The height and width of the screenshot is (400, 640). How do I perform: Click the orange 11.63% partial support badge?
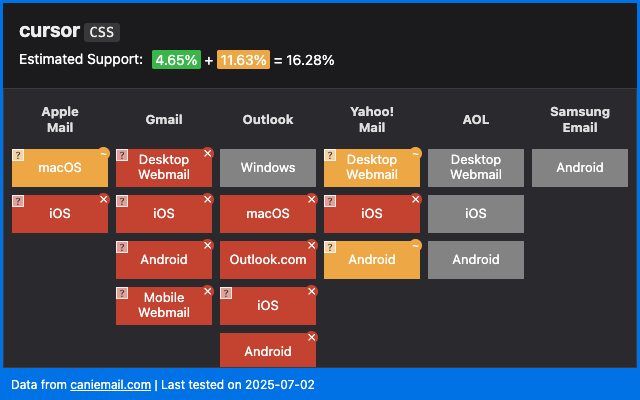tap(243, 60)
